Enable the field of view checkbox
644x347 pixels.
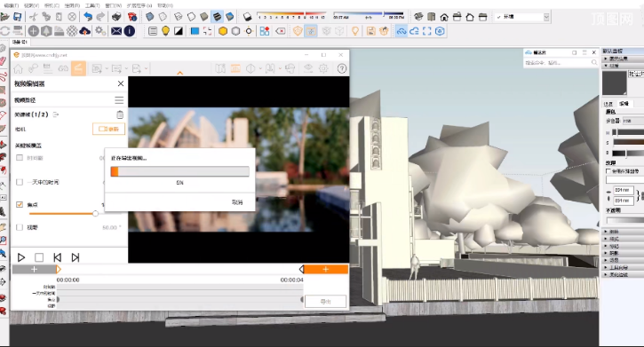(20, 227)
